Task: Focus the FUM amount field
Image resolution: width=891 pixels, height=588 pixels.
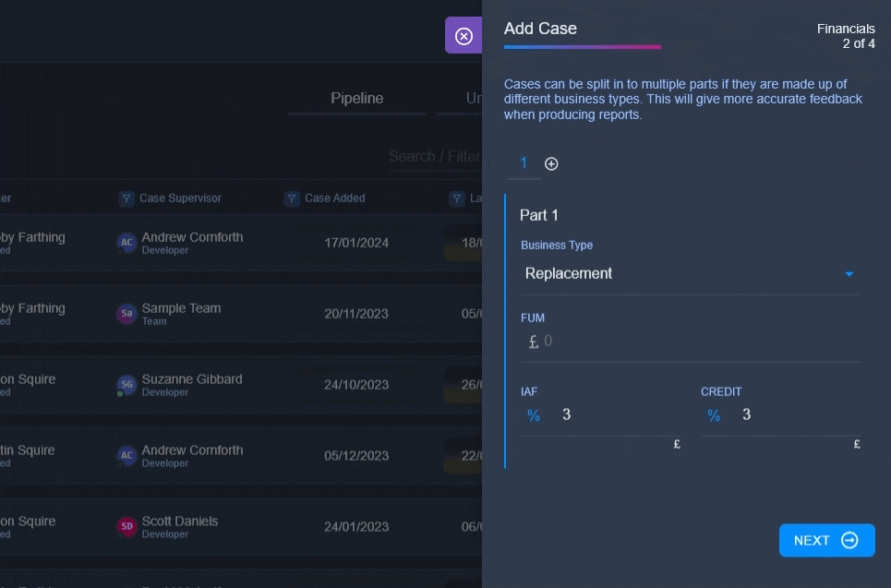Action: point(691,341)
